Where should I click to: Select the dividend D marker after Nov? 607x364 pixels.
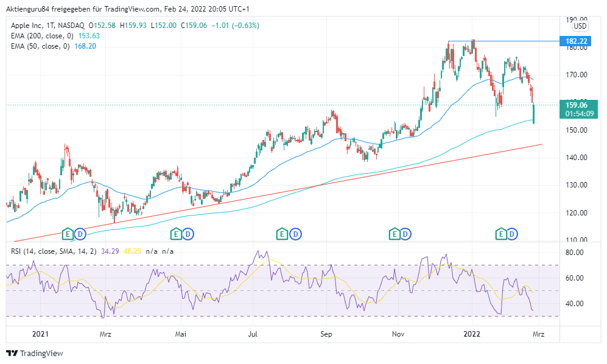coord(405,234)
